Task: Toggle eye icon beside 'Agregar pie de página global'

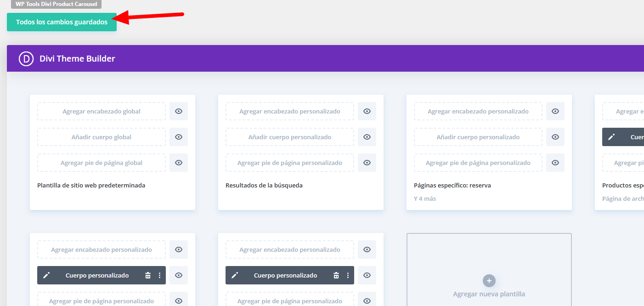Action: [x=179, y=163]
